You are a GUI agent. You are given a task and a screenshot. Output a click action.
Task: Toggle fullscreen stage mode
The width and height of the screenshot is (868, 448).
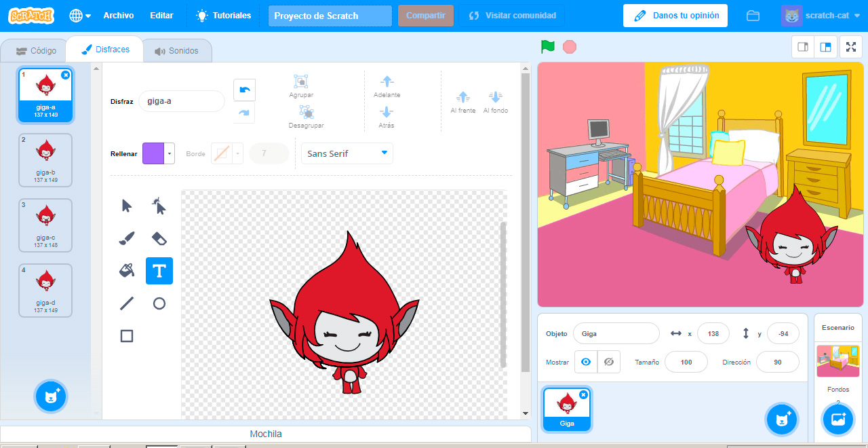point(850,47)
